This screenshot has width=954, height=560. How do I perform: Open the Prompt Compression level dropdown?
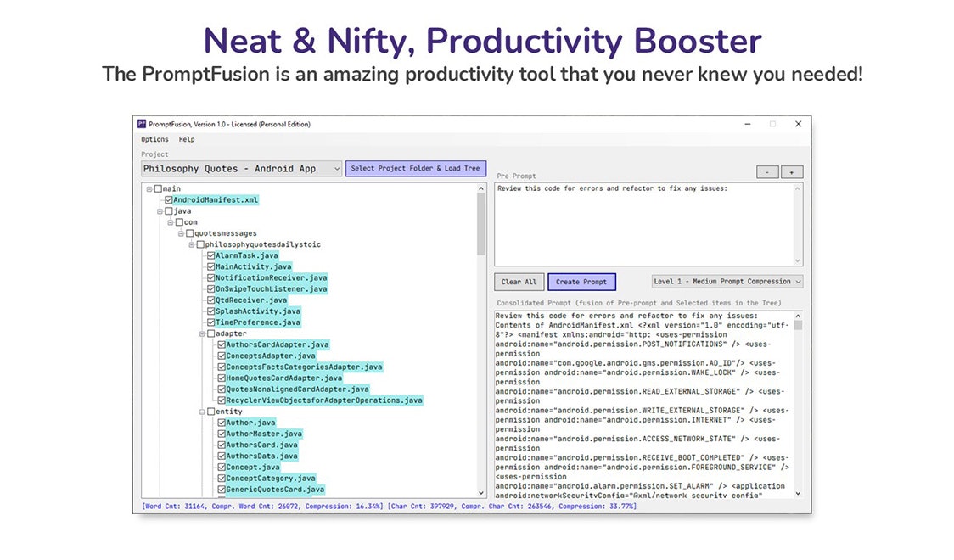727,282
